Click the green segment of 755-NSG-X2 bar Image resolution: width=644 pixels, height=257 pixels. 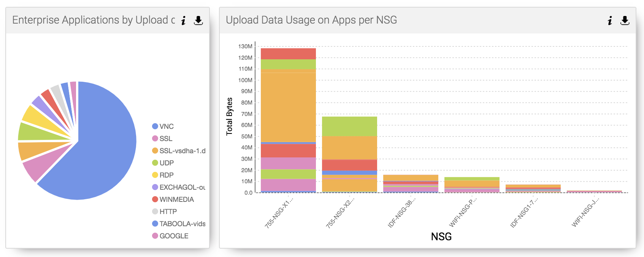click(x=350, y=127)
